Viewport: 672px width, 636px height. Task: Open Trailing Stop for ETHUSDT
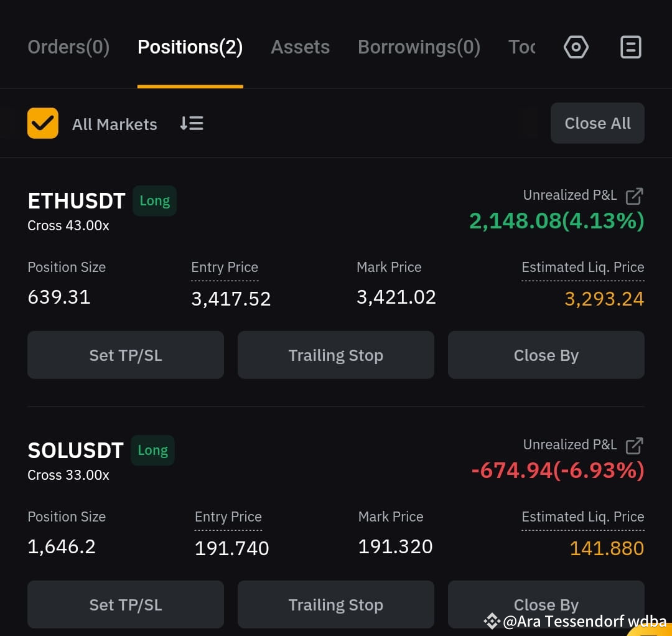pos(335,355)
